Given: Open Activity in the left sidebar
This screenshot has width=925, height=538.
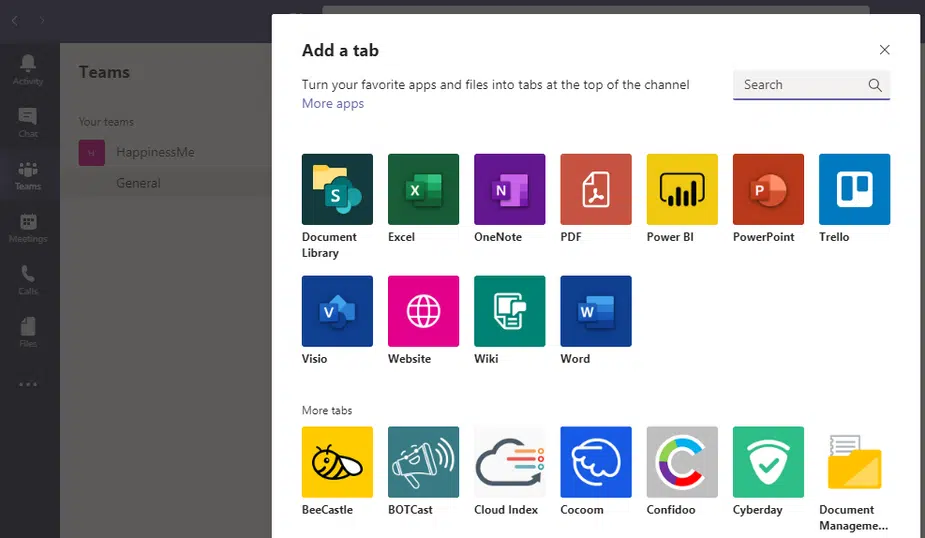Looking at the screenshot, I should (28, 70).
